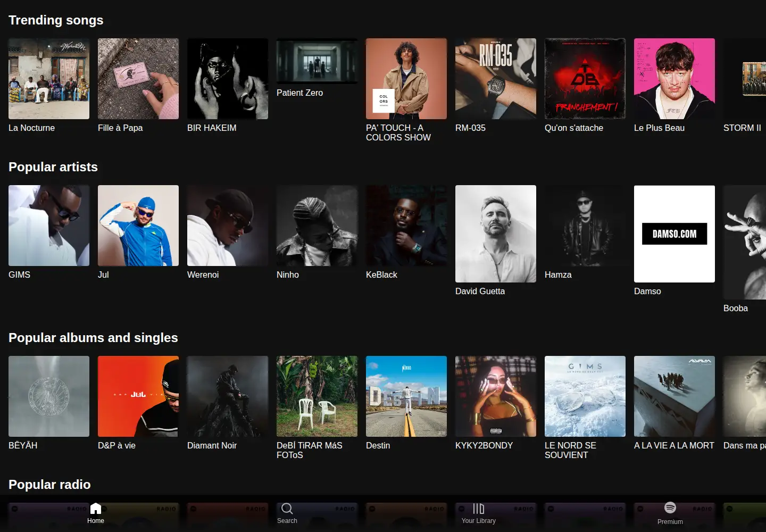The height and width of the screenshot is (532, 766).
Task: Open the David Guetta artist photo
Action: click(496, 234)
